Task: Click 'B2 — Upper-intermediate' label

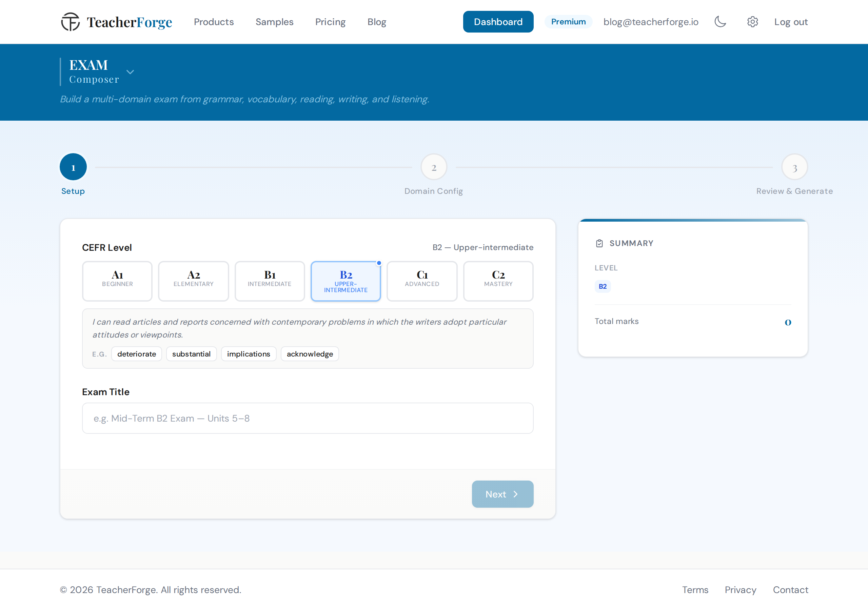Action: [483, 247]
